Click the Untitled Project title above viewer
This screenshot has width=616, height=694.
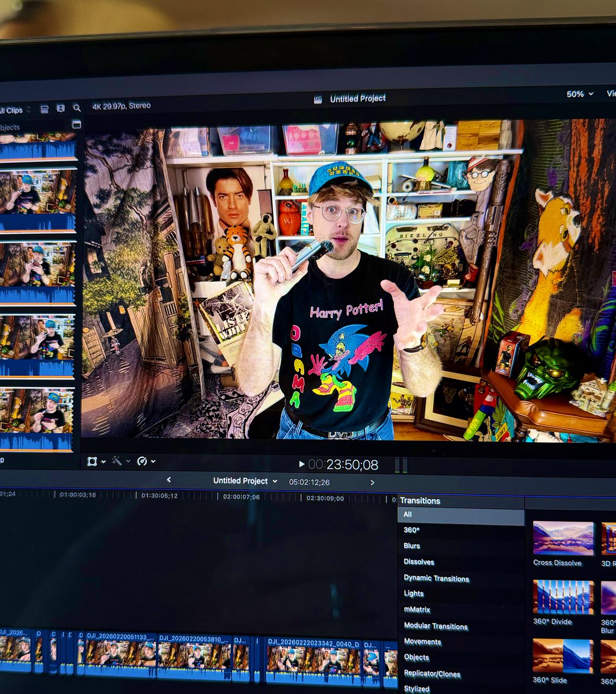click(x=357, y=99)
